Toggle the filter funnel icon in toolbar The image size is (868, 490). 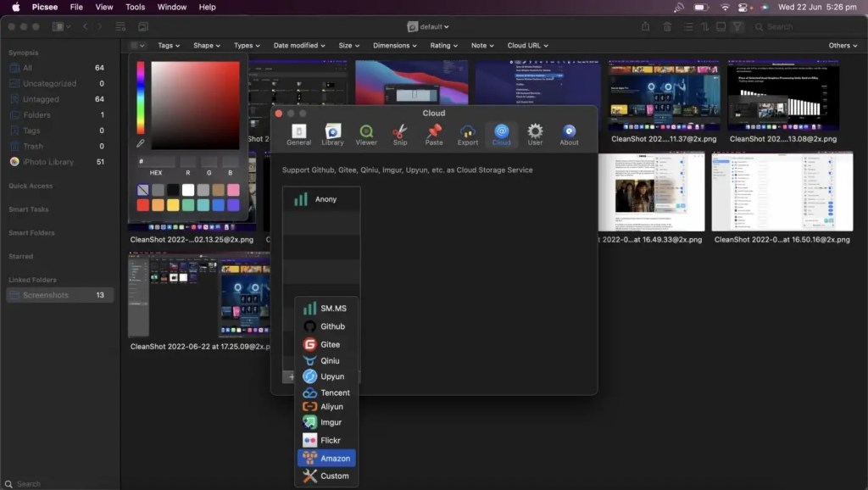click(x=737, y=26)
